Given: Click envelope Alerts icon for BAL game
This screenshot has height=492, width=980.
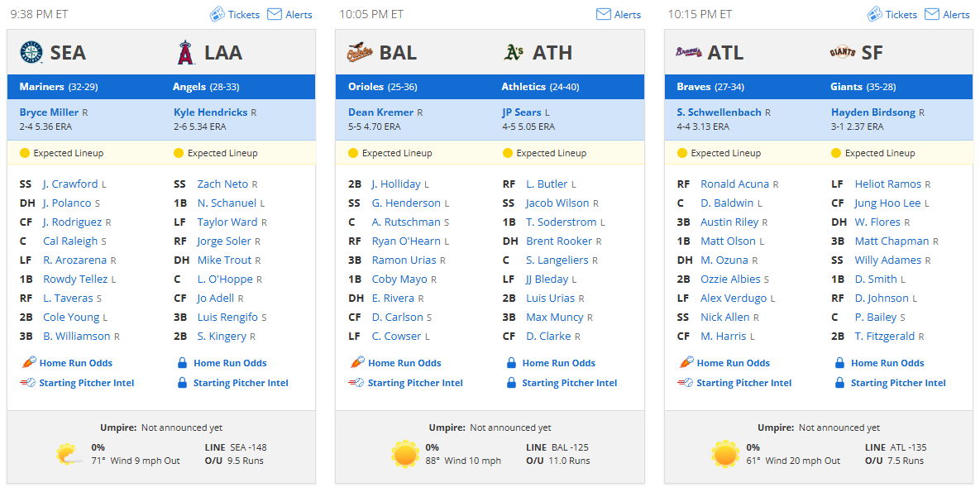Looking at the screenshot, I should (x=603, y=14).
